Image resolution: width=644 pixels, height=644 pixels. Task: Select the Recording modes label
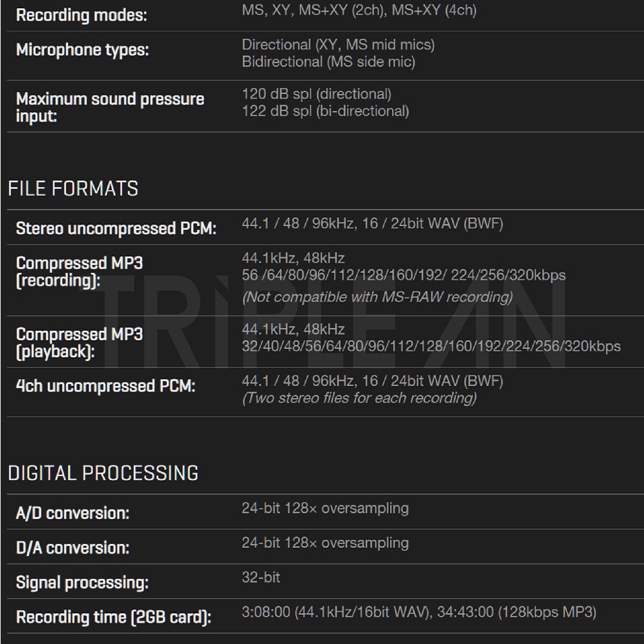[81, 15]
